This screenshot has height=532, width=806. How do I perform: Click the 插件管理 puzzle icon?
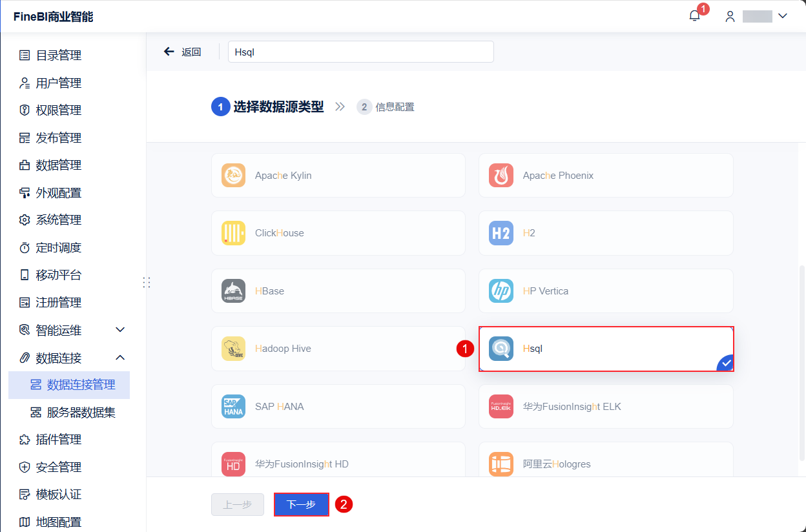pyautogui.click(x=25, y=440)
